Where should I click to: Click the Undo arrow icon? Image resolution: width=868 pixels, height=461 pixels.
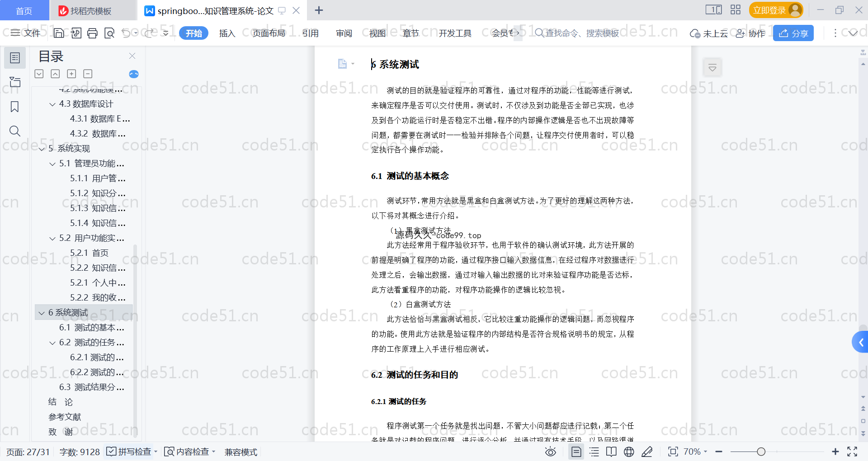point(126,33)
